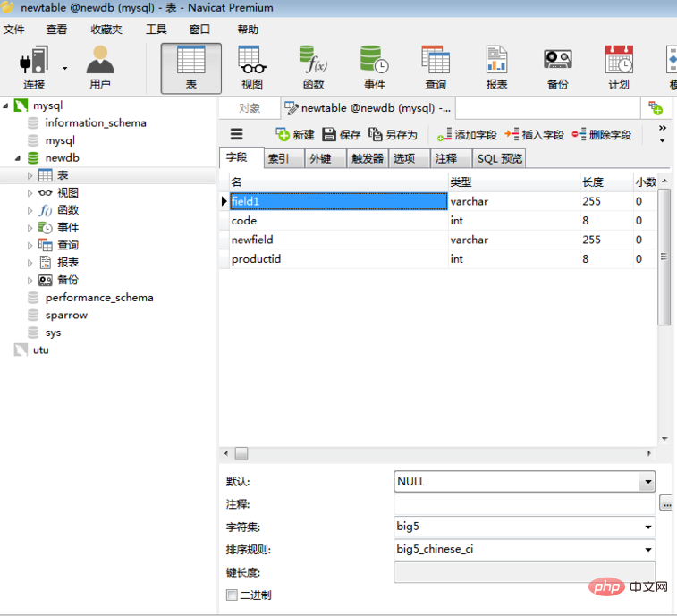Select the newfield field name cell
Image resolution: width=677 pixels, height=616 pixels.
pos(338,240)
